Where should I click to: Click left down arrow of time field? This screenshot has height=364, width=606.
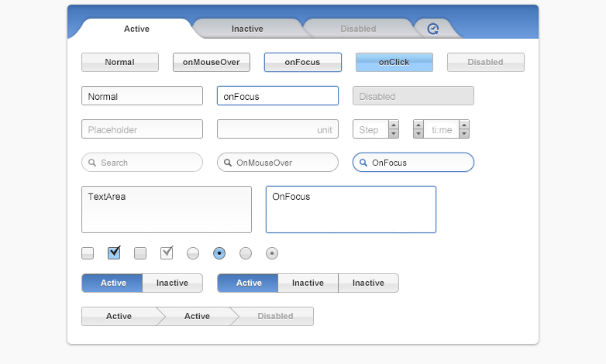(418, 134)
